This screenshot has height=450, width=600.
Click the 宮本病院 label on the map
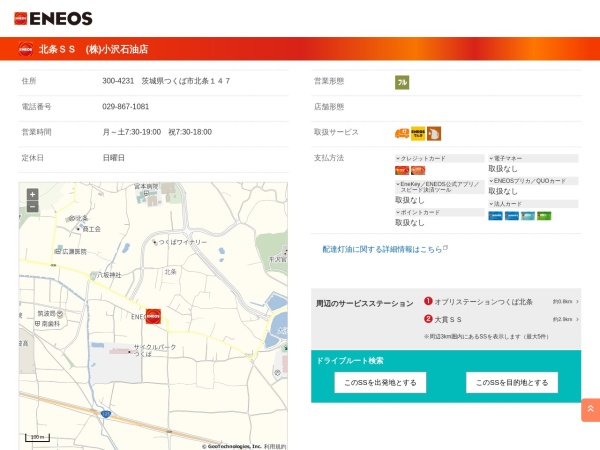(146, 186)
